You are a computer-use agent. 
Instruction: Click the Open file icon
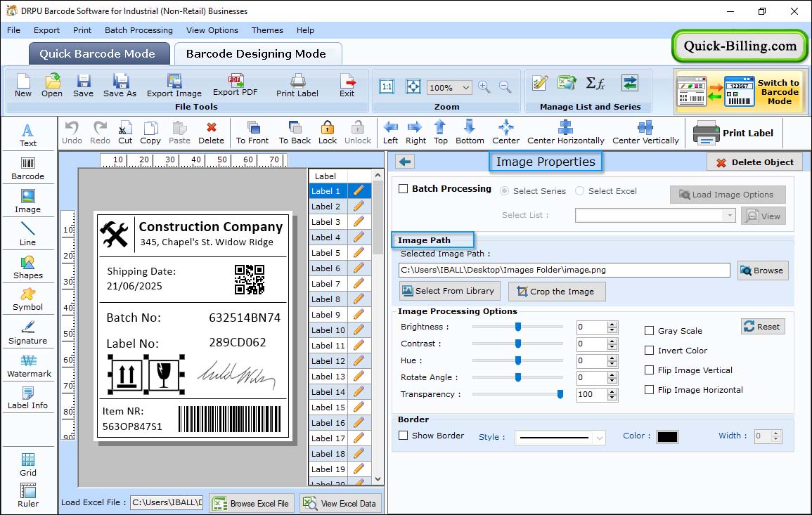[x=52, y=86]
